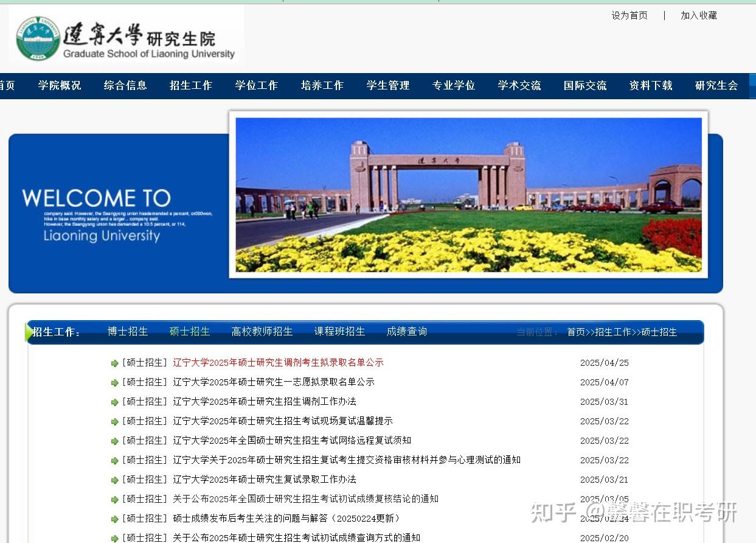The image size is (756, 543).
Task: Click the green arrow beside 网络远程复试须知
Action: click(114, 441)
